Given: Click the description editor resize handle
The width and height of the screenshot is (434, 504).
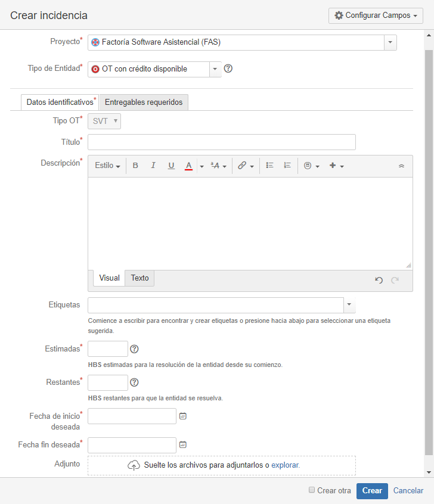Looking at the screenshot, I should [x=409, y=266].
